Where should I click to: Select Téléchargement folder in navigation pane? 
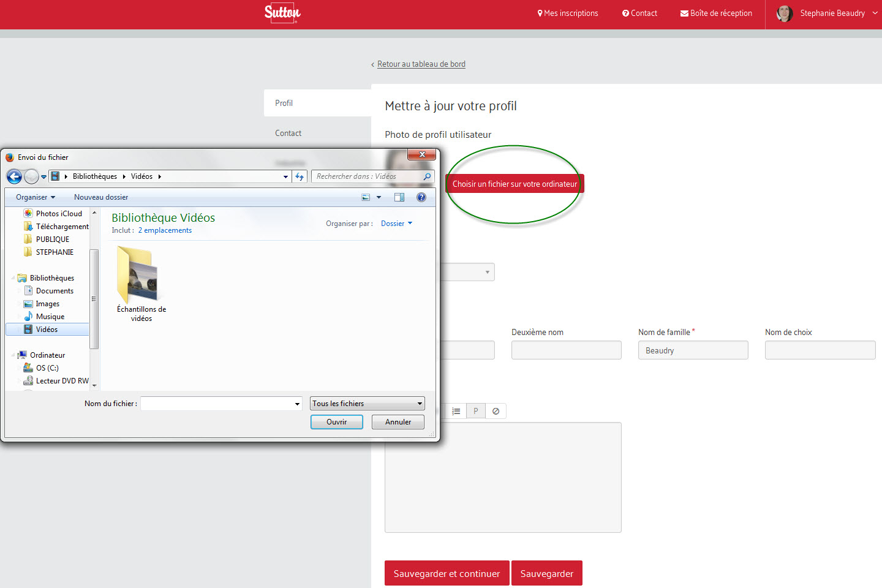56,227
